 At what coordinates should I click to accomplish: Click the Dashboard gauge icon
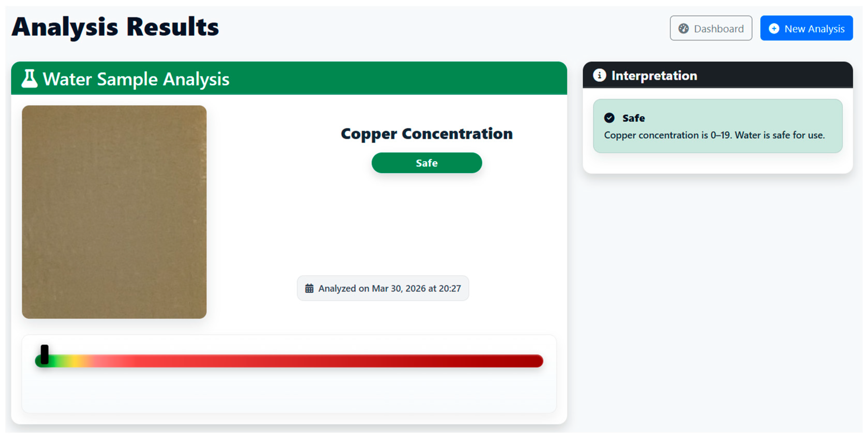click(683, 29)
